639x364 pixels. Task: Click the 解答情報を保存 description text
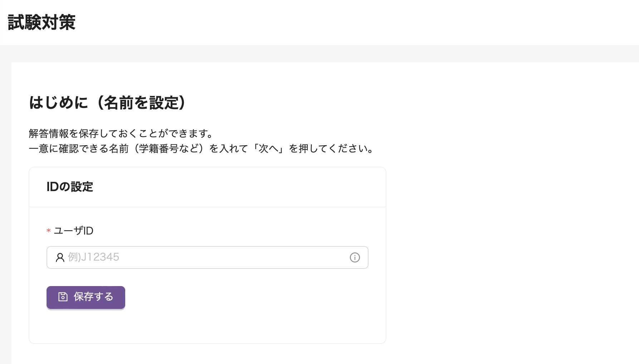[121, 134]
